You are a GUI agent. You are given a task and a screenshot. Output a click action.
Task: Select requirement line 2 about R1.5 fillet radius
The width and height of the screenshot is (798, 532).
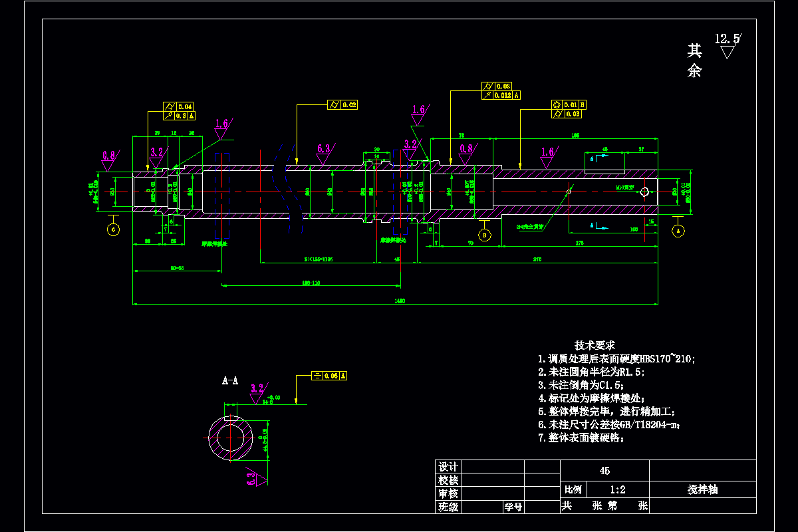pos(591,372)
